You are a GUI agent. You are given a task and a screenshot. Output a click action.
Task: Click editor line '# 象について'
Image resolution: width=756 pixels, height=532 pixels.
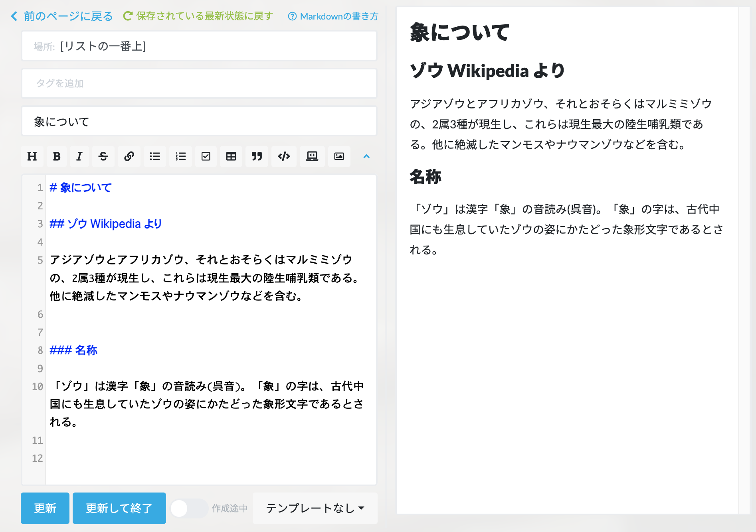coord(81,187)
